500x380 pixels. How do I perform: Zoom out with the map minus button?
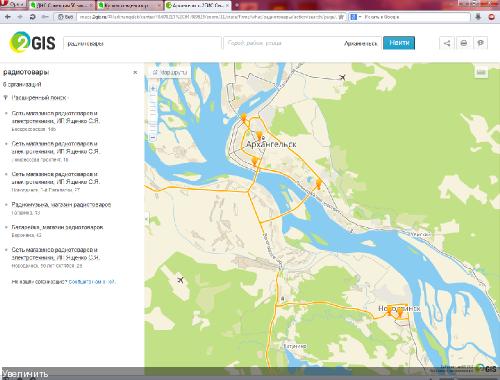(153, 137)
